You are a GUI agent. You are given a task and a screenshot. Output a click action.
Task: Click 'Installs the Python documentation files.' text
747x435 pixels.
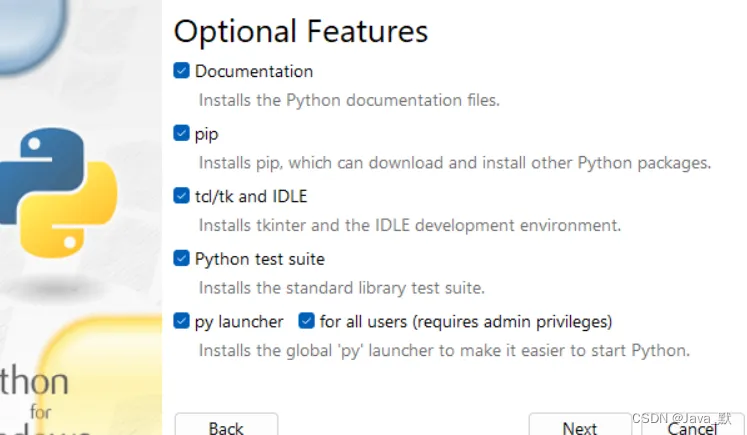click(x=349, y=101)
